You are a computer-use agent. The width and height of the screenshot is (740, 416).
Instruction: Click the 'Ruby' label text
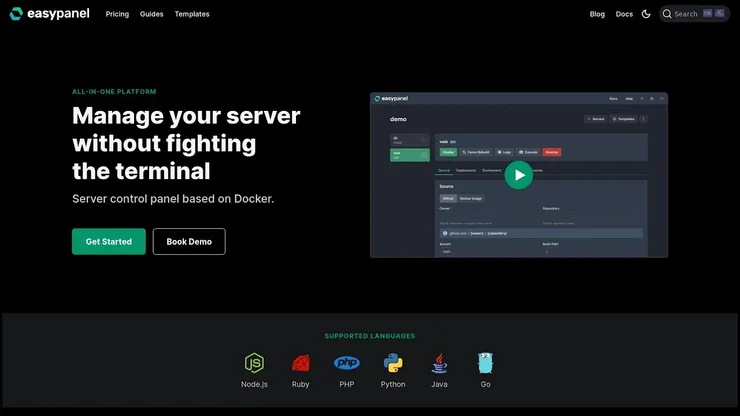coord(301,384)
